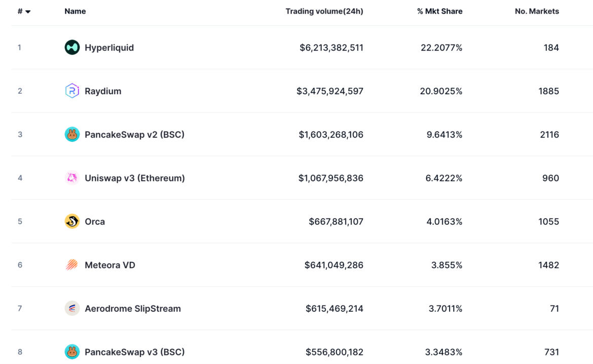
Task: Sort by the % Mkt Share column header
Action: [x=439, y=11]
